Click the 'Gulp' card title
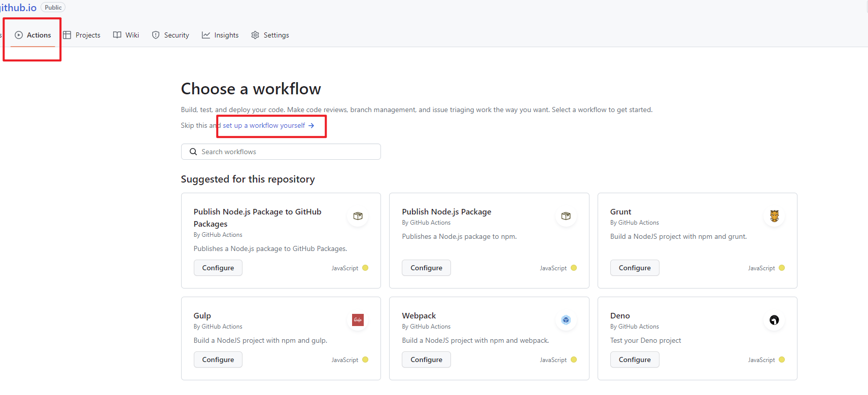 202,315
